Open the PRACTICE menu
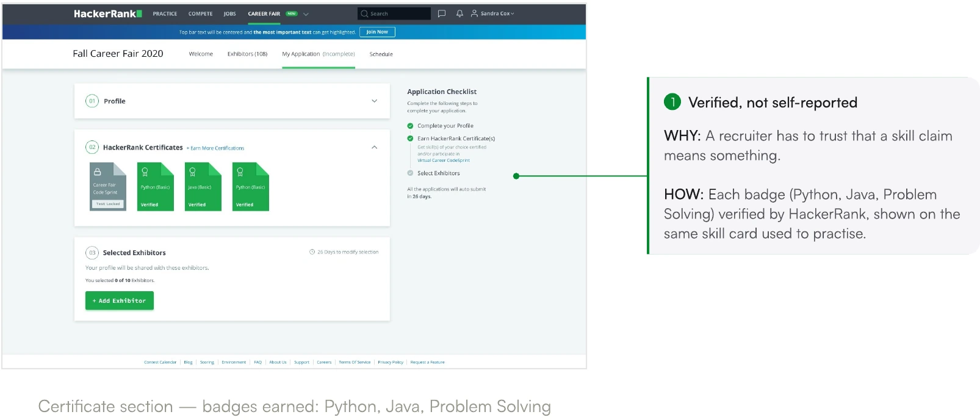 [165, 13]
